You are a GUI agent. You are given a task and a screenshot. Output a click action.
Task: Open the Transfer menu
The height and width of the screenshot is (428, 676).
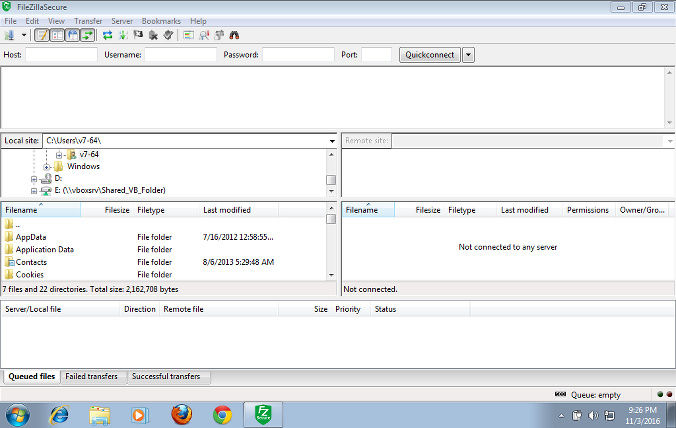(x=88, y=21)
